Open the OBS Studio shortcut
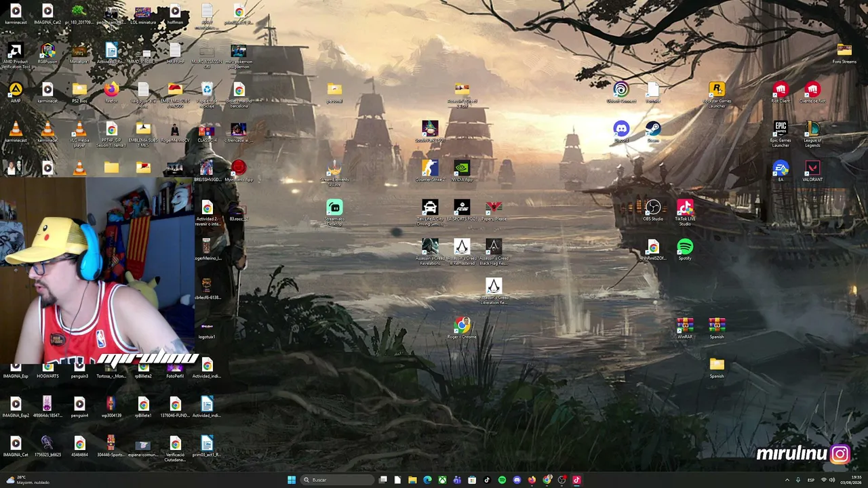 (x=653, y=210)
